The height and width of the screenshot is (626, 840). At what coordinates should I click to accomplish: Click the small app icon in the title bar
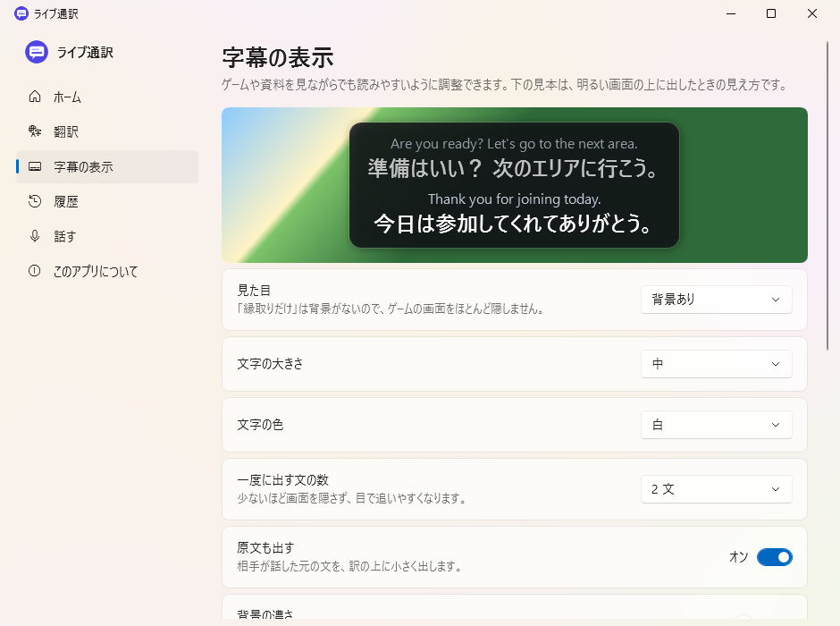pos(21,13)
